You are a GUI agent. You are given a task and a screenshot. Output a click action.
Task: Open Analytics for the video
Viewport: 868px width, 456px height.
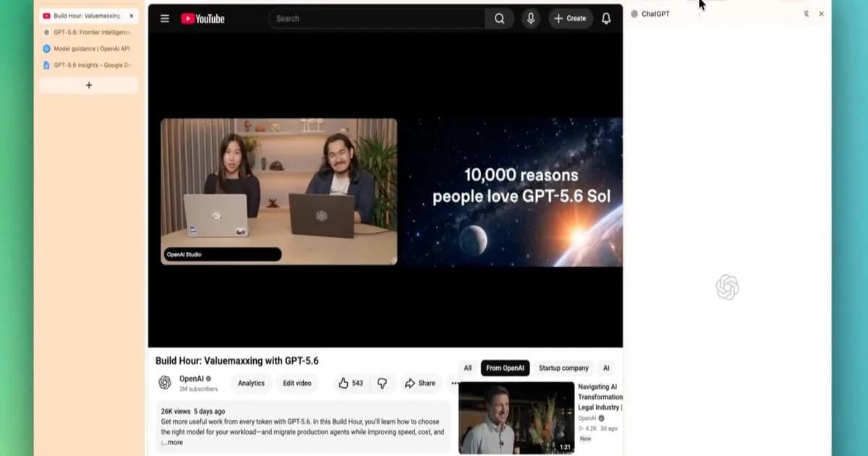point(251,383)
